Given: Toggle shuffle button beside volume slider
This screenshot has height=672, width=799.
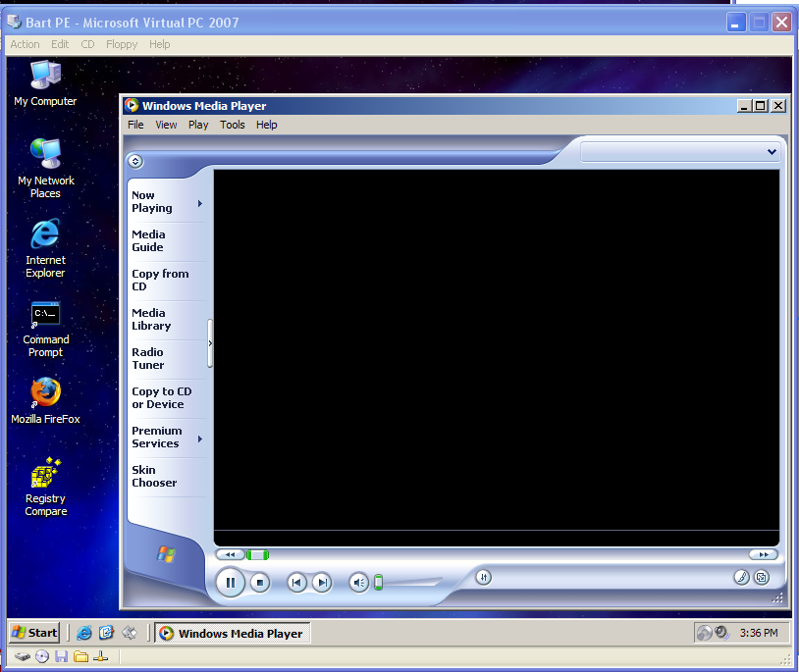Looking at the screenshot, I should [483, 577].
